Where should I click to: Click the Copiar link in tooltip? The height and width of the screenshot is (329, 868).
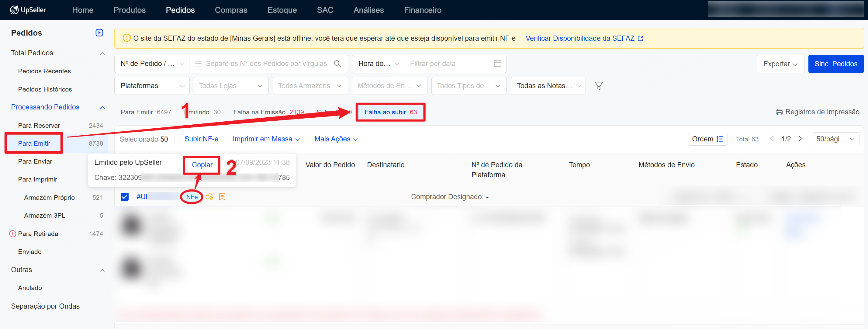[x=202, y=165]
